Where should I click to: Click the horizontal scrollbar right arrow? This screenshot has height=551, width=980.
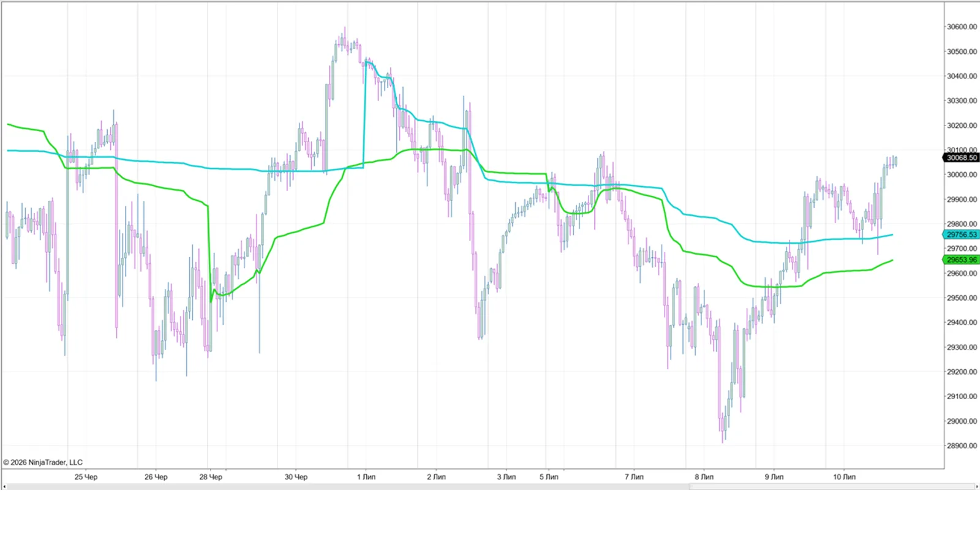(976, 487)
